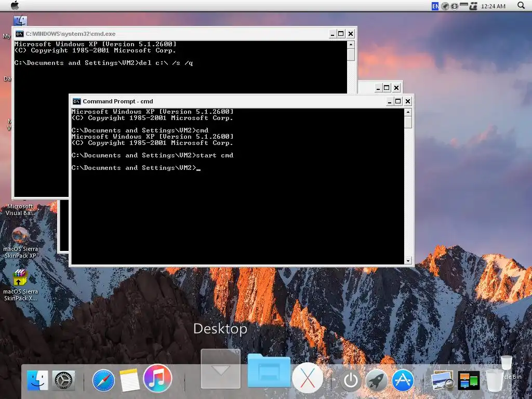Maximize the hidden middle window behind Command Prompt
This screenshot has height=399, width=532.
point(387,87)
